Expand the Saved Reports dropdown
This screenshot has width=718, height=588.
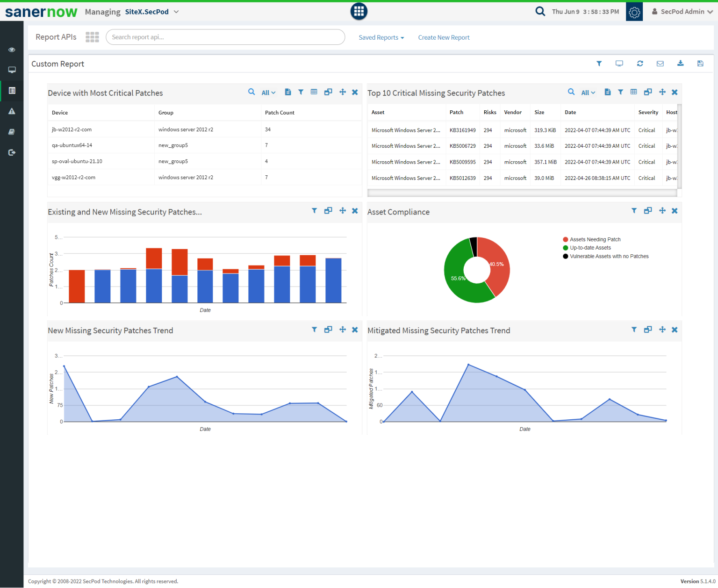click(x=381, y=37)
